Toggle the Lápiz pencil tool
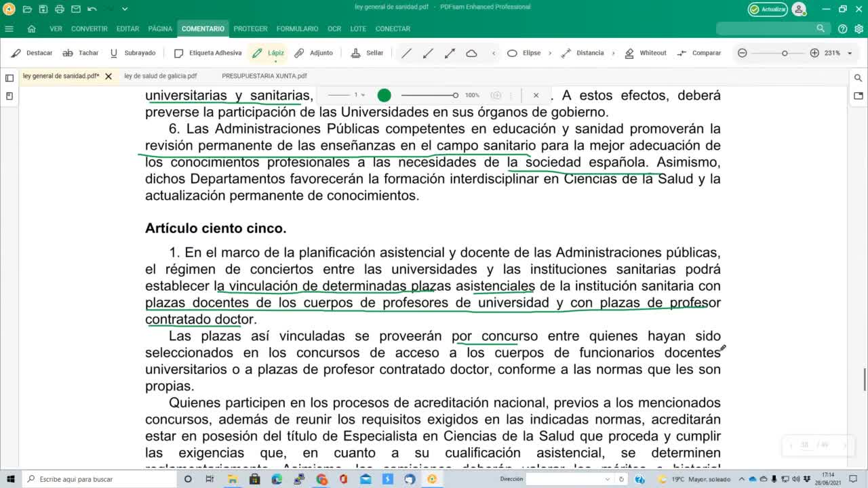The height and width of the screenshot is (488, 868). coord(268,53)
